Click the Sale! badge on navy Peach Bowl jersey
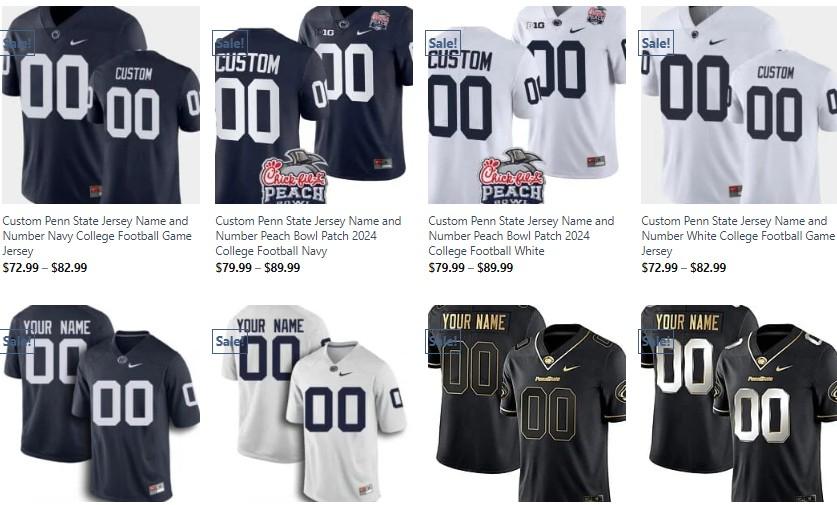This screenshot has height=505, width=837. click(230, 43)
